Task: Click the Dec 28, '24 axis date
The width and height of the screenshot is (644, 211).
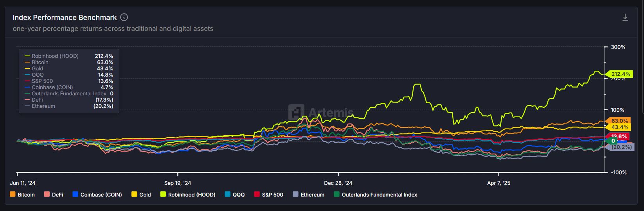Action: pyautogui.click(x=338, y=183)
